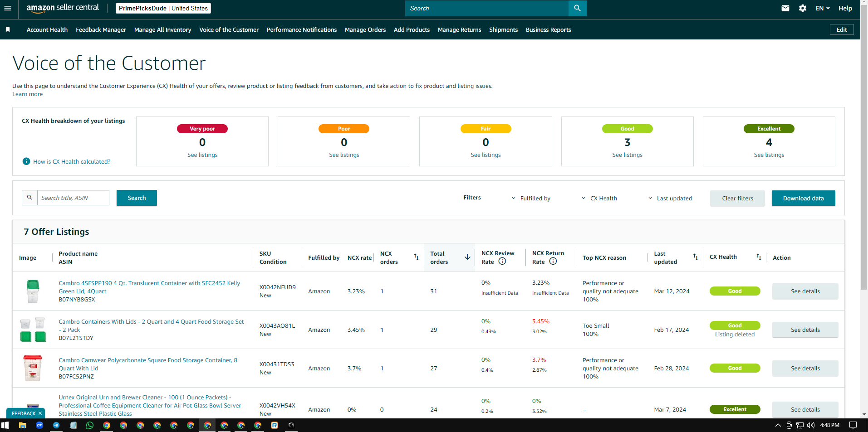Close the Feedback tab with X
The image size is (868, 432).
click(40, 413)
